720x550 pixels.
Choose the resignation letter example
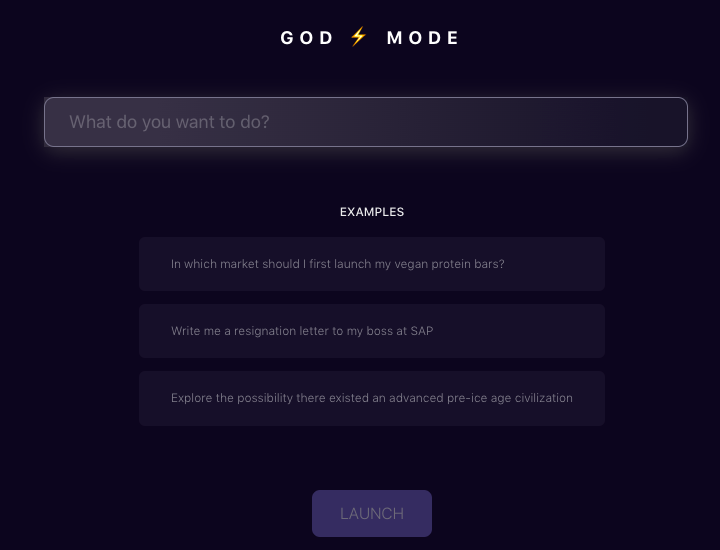click(372, 331)
